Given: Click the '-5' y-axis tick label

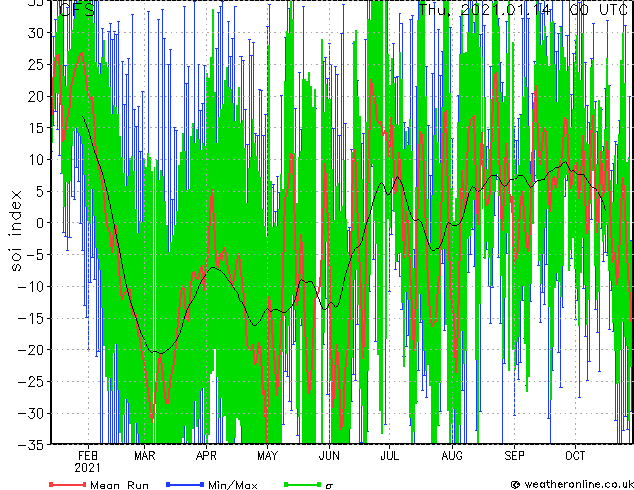Looking at the screenshot, I should coord(34,255).
